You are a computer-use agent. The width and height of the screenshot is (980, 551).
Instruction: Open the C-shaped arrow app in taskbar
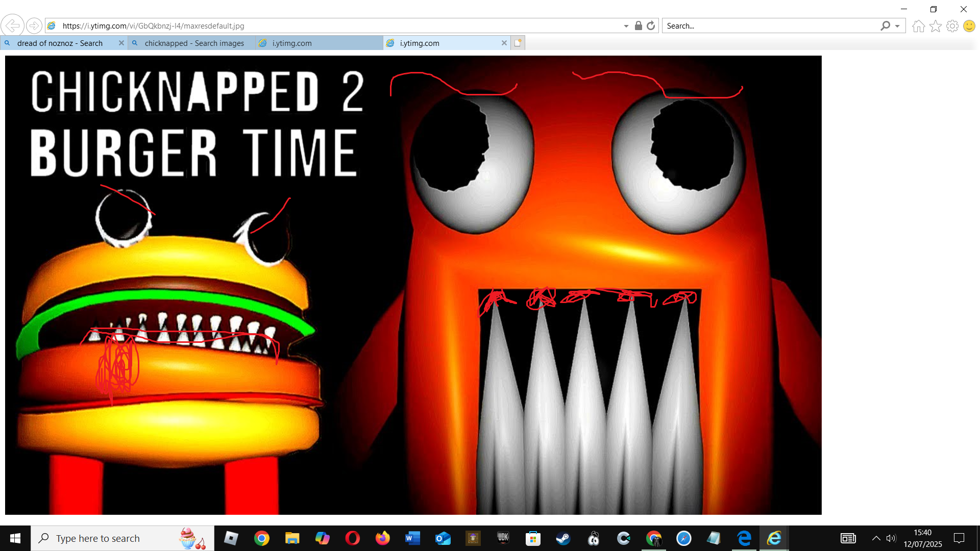pyautogui.click(x=624, y=538)
